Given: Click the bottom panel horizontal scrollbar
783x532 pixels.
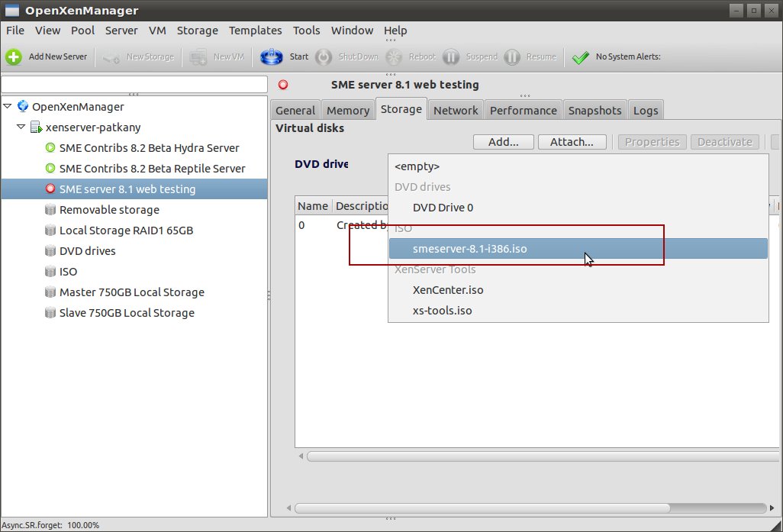Looking at the screenshot, I should [482, 508].
